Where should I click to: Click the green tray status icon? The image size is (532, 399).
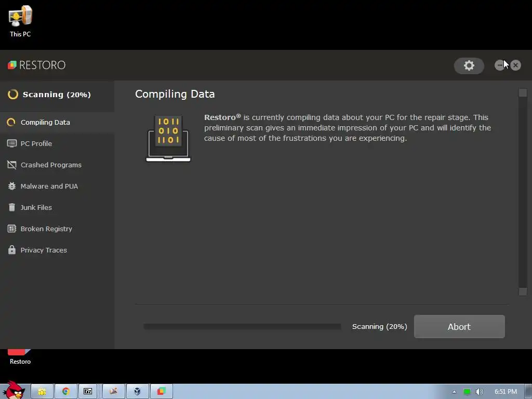[467, 392]
